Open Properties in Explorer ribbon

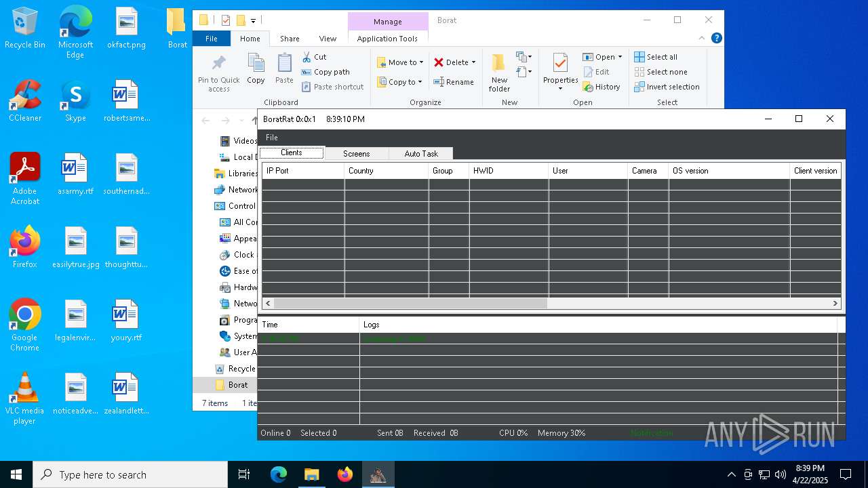560,68
